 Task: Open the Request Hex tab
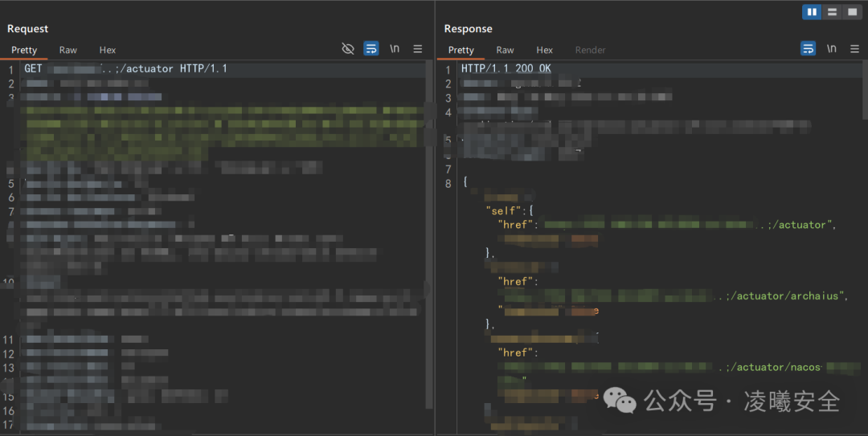tap(108, 50)
